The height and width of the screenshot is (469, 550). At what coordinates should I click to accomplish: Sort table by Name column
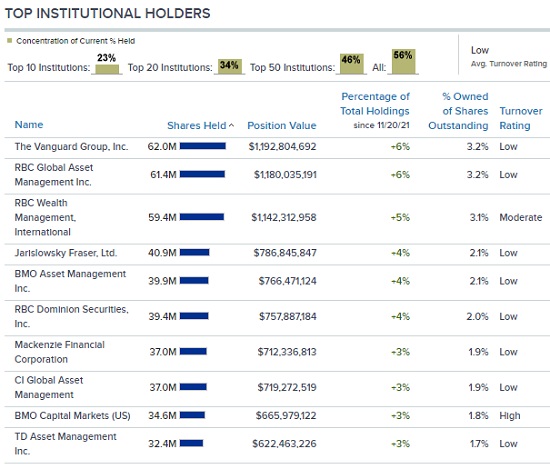[x=29, y=125]
